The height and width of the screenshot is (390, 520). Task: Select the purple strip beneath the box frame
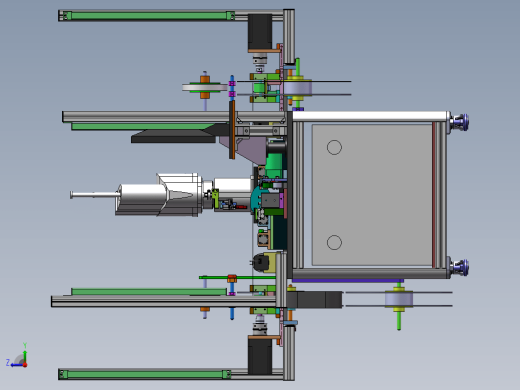point(348,281)
